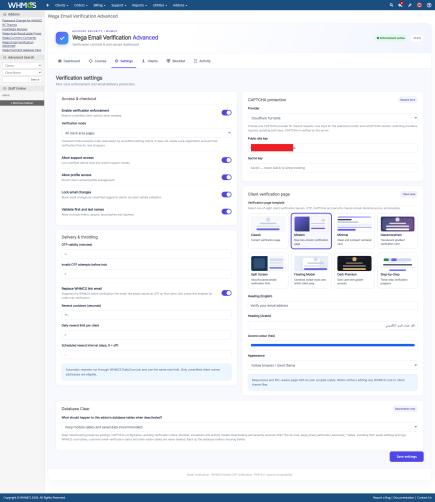
Task: Open the notifications icon with red badge
Action: click(400, 5)
